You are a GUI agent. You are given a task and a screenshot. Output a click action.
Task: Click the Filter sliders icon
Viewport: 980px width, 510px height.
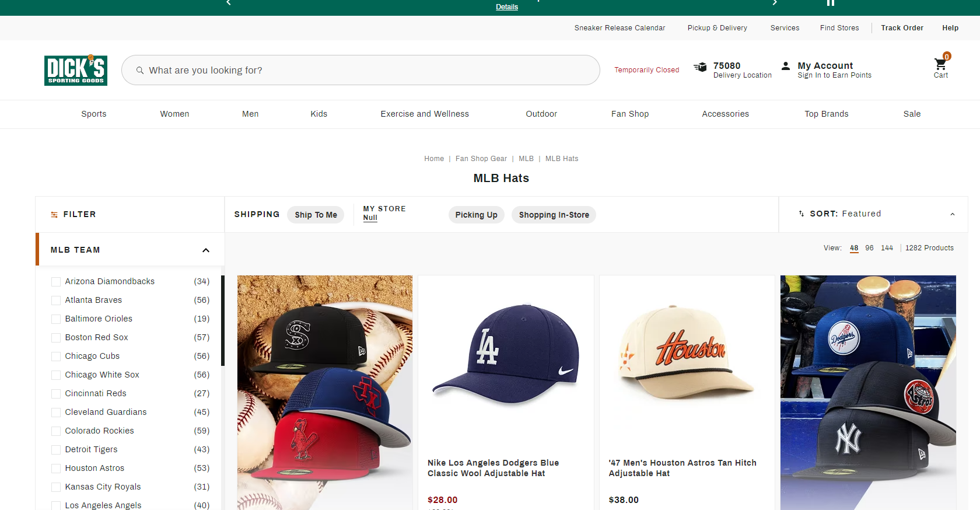click(54, 215)
